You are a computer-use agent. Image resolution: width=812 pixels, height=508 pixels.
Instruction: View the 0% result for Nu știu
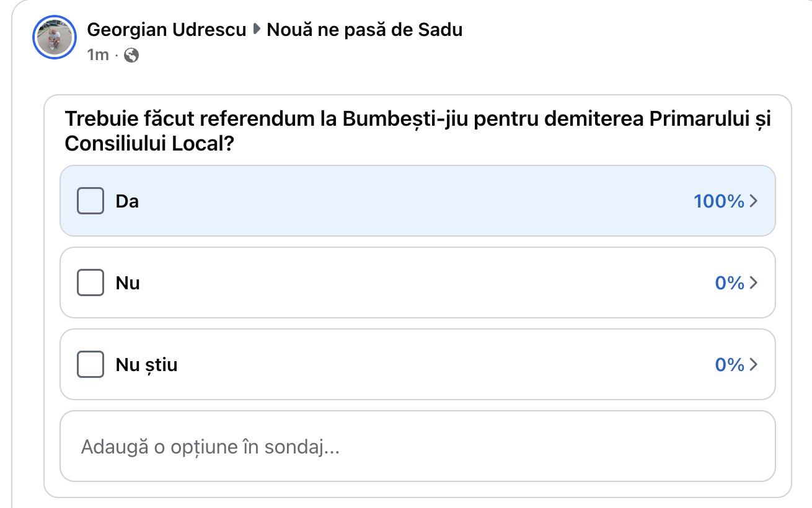[730, 364]
